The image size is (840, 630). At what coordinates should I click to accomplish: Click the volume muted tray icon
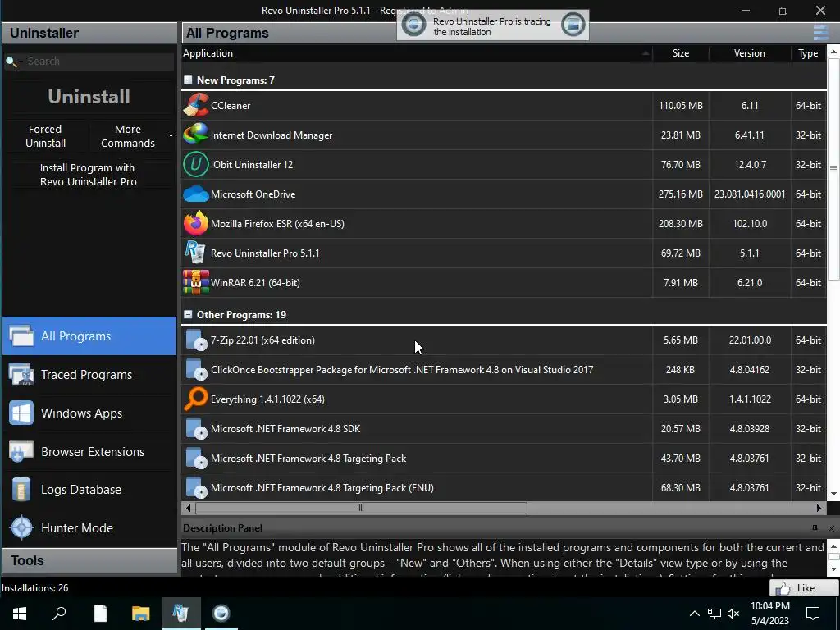[733, 614]
